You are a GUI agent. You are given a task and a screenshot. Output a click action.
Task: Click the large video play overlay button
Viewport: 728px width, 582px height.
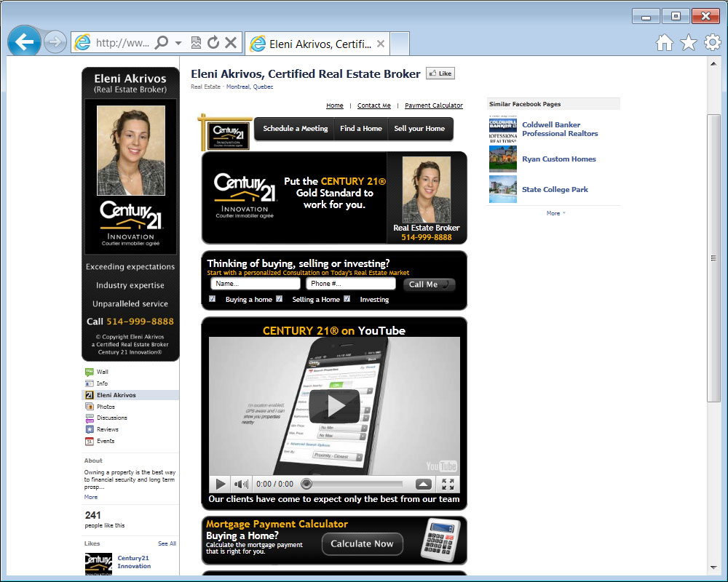click(x=335, y=406)
